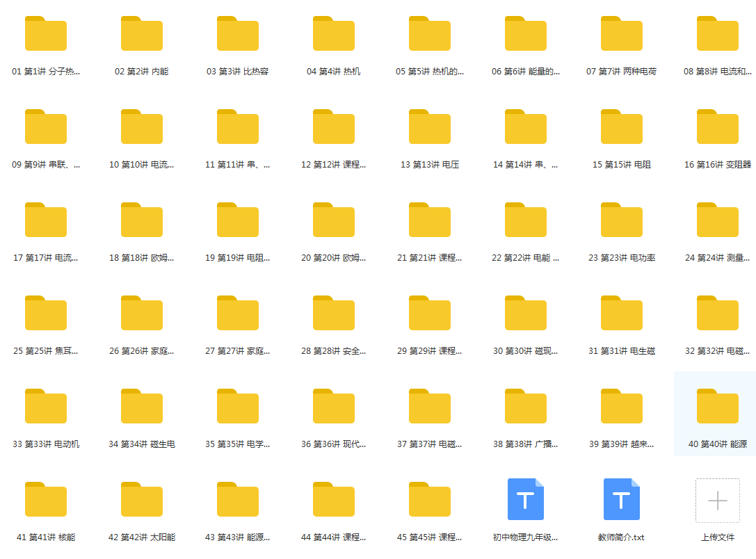Select the 13 第13讲 电压 folder icon
The height and width of the screenshot is (559, 756).
430,127
